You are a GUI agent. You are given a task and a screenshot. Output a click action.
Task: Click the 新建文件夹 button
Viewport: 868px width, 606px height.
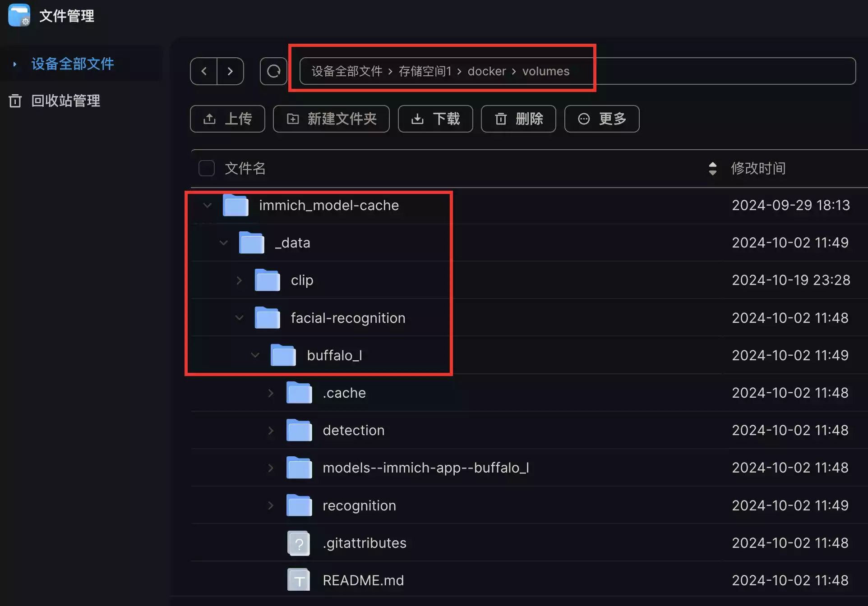click(331, 119)
